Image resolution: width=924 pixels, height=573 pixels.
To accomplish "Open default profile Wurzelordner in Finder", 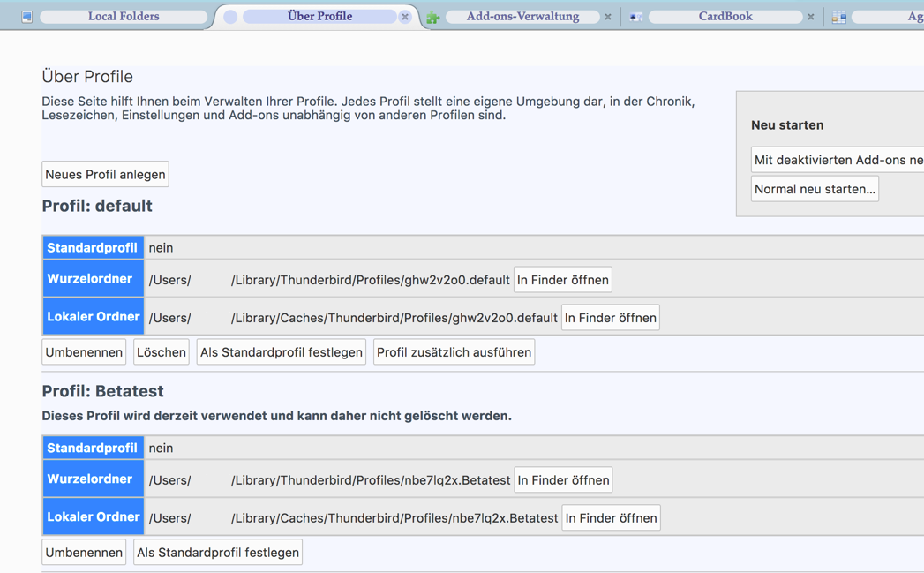I will (x=563, y=280).
